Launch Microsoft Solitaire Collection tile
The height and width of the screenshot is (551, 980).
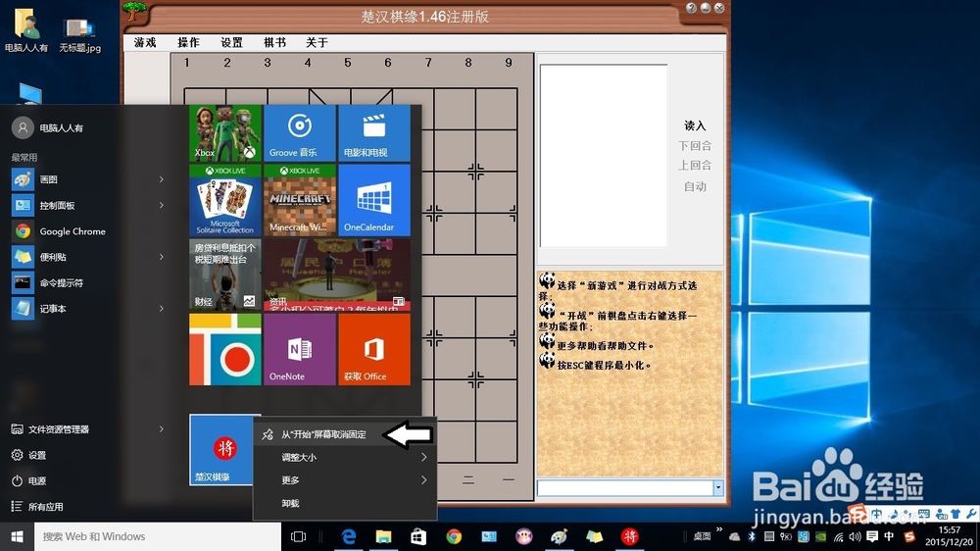click(225, 200)
